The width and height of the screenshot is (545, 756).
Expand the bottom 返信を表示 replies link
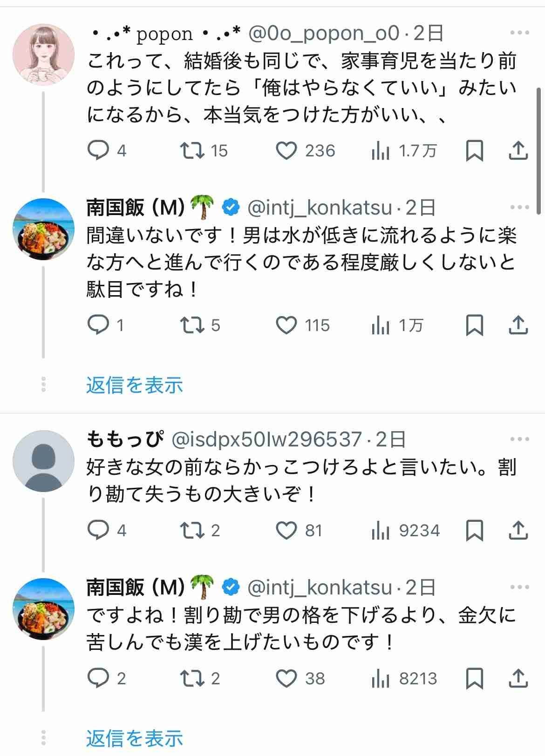point(134,738)
